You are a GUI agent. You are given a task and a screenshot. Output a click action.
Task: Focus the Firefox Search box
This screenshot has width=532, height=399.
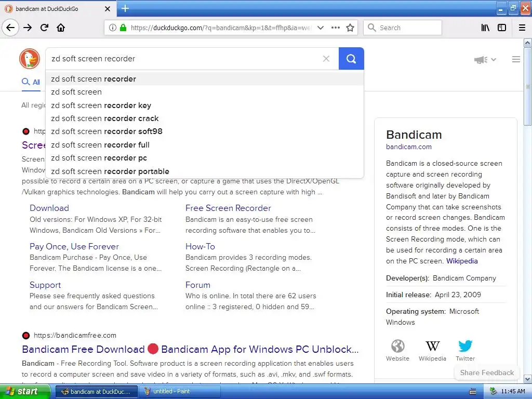[x=403, y=28]
